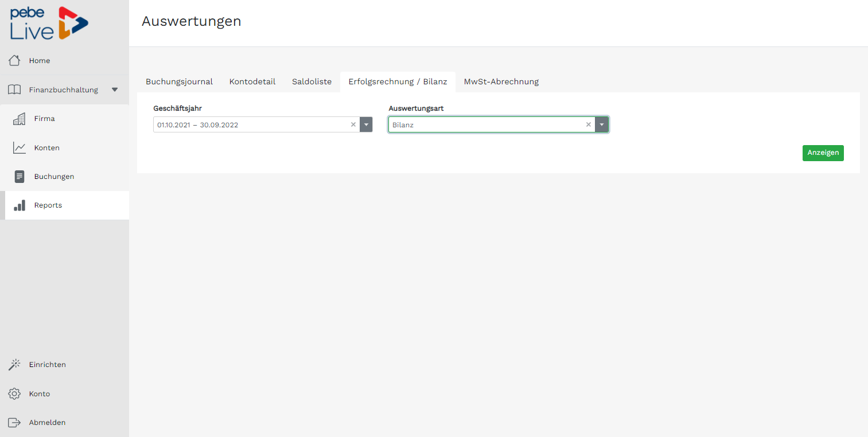Switch to the MwSt-Abrechnung tab
868x437 pixels.
point(501,81)
